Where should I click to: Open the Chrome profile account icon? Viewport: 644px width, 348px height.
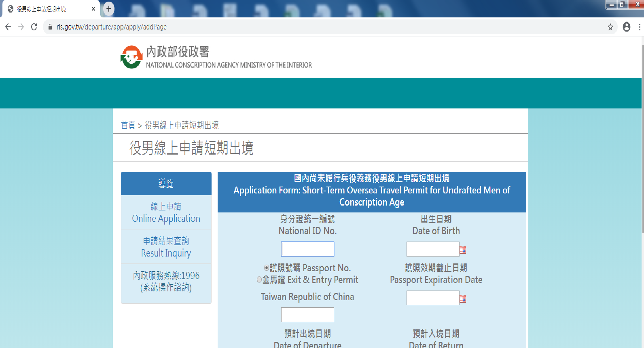click(x=626, y=27)
